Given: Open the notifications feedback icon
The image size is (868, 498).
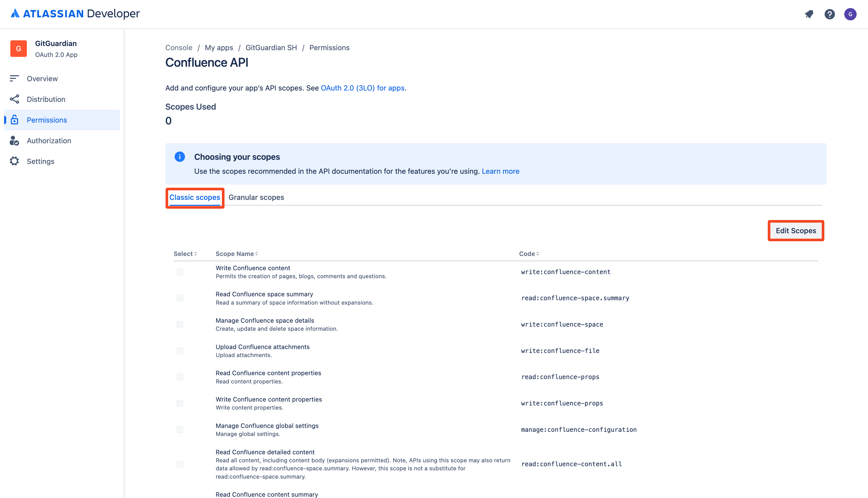Looking at the screenshot, I should (809, 14).
